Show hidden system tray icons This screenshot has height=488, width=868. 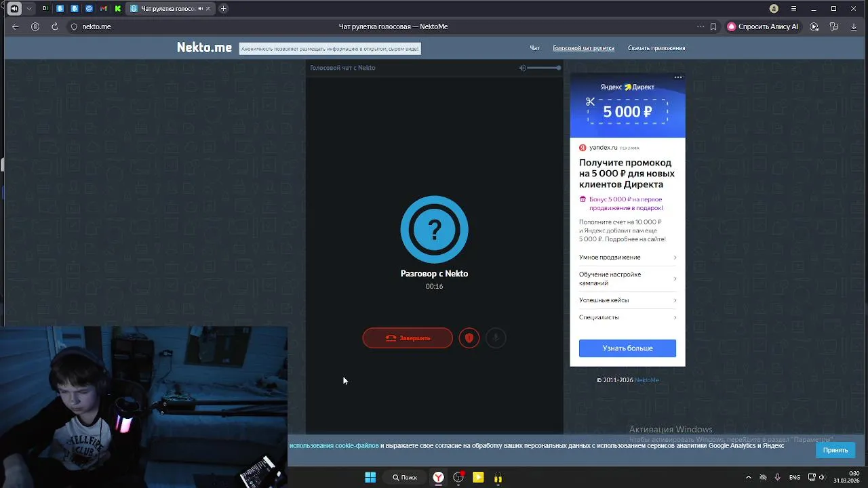pyautogui.click(x=749, y=478)
